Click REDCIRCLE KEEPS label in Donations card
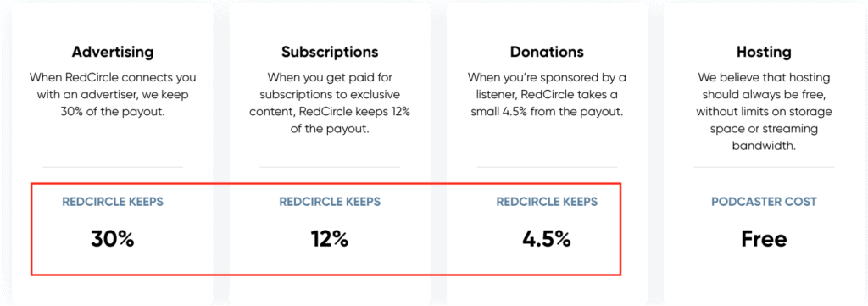 click(x=547, y=202)
